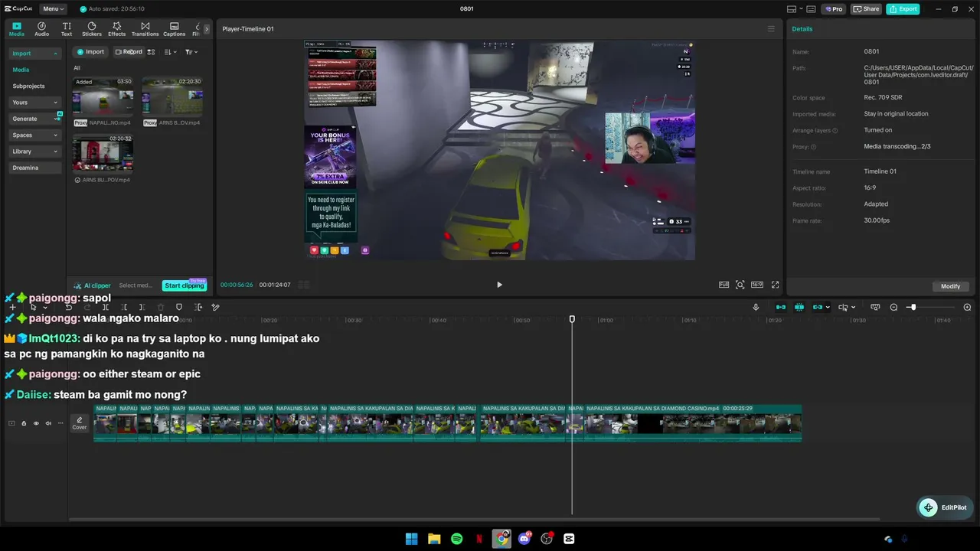Click the Start clipping button
Image resolution: width=980 pixels, height=551 pixels.
tap(184, 285)
